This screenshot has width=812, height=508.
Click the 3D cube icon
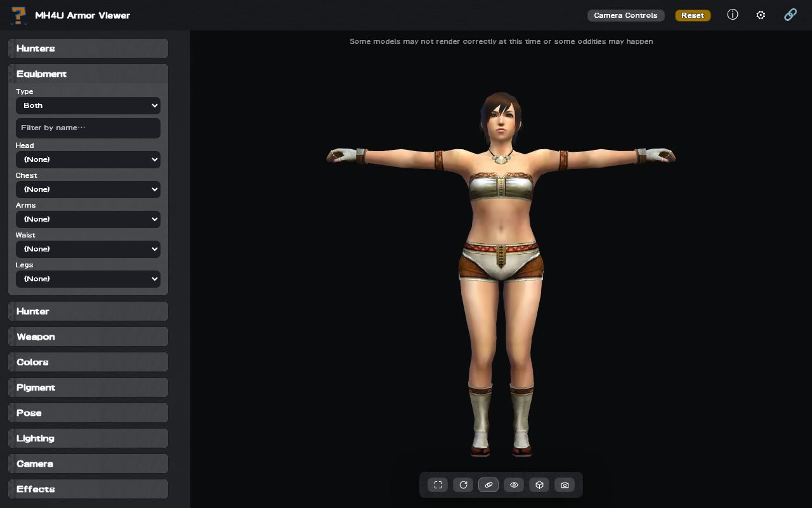click(x=539, y=485)
